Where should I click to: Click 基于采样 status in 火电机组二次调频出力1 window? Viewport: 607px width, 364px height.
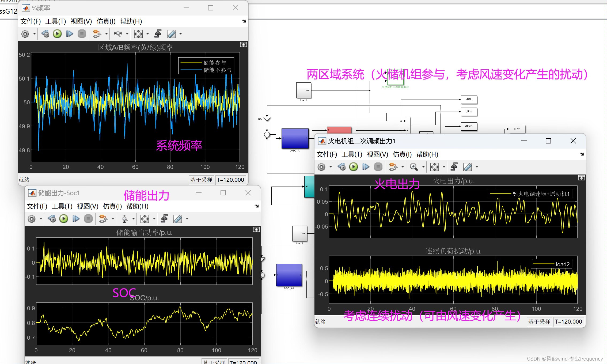(539, 322)
